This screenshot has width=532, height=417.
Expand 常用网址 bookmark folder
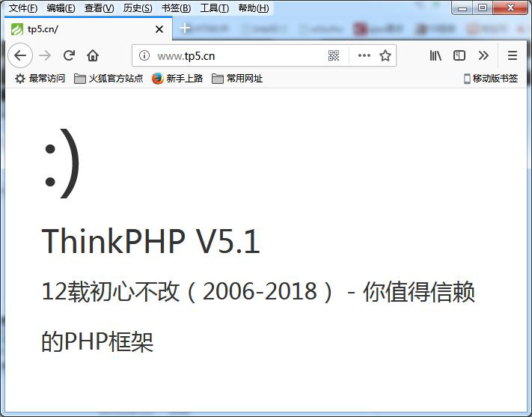(237, 79)
